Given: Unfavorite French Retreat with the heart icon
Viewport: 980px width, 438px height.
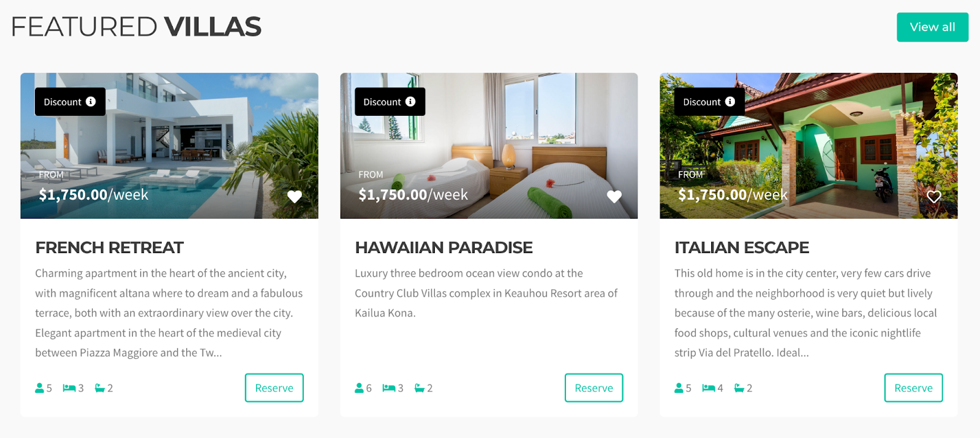Looking at the screenshot, I should tap(295, 197).
